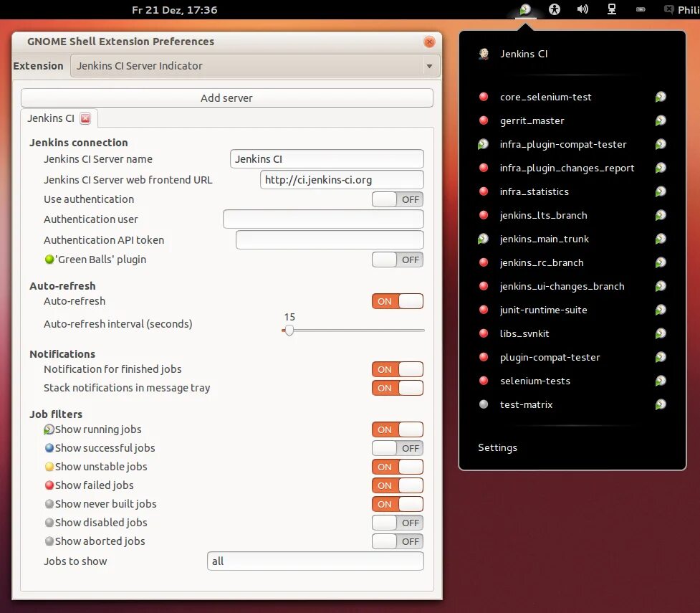The height and width of the screenshot is (613, 700).
Task: Remove the Jenkins CI server tab with red X
Action: (85, 118)
